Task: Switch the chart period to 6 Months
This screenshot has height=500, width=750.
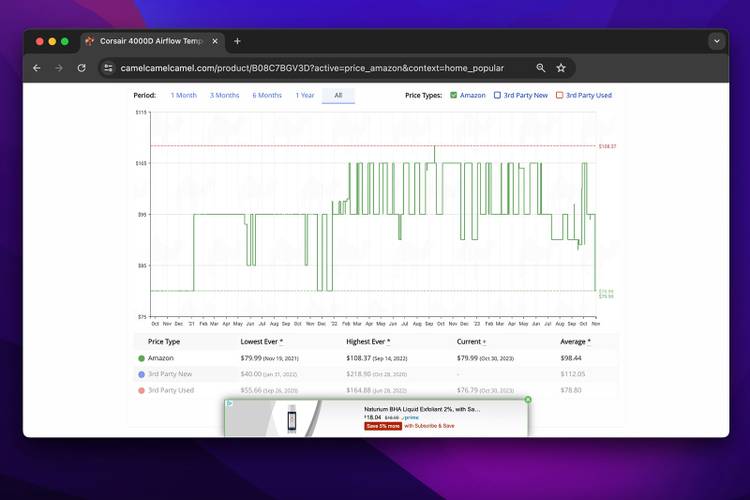Action: 267,96
